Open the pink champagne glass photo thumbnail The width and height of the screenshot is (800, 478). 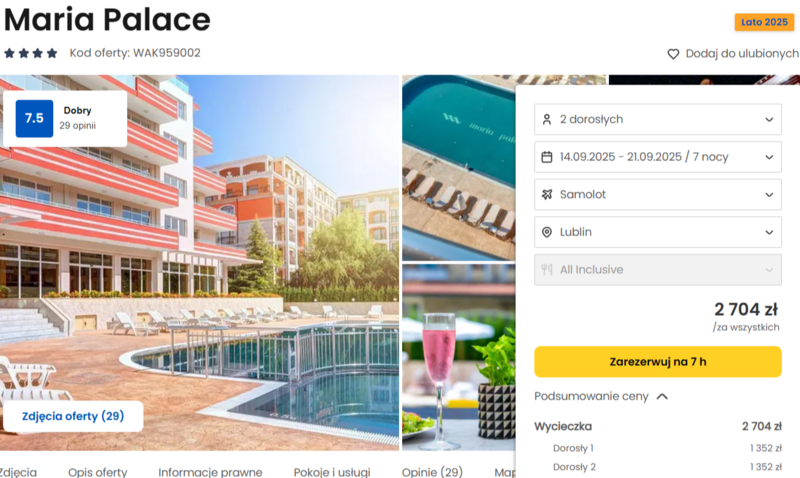pyautogui.click(x=458, y=357)
